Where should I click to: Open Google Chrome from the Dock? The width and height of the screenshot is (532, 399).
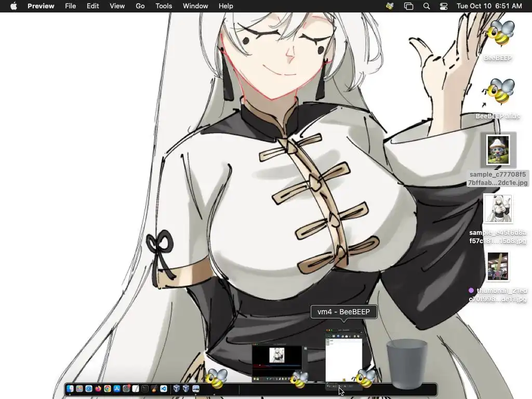[108, 389]
